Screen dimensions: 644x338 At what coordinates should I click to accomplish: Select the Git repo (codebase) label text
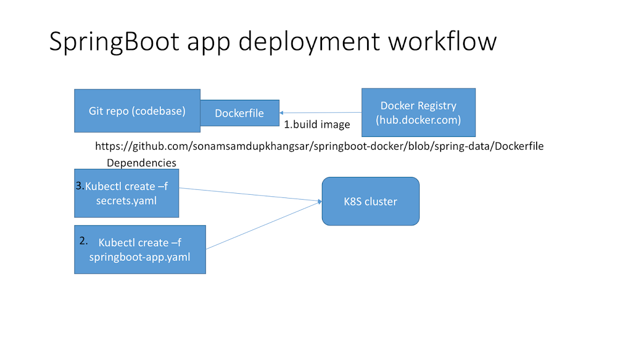pyautogui.click(x=137, y=111)
